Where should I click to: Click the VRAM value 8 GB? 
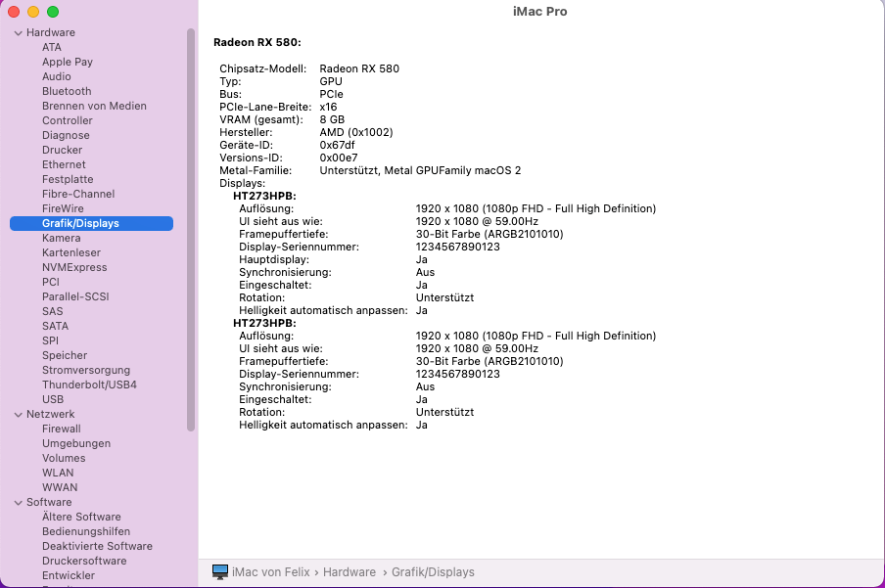(332, 119)
